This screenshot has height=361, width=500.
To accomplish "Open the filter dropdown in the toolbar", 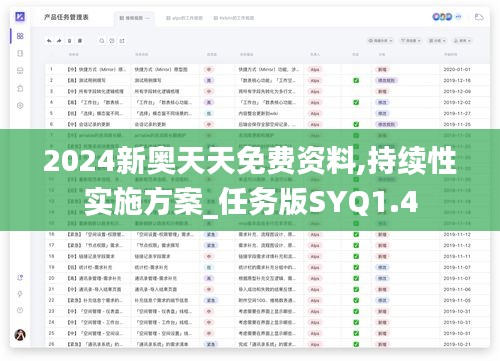I will tap(411, 41).
